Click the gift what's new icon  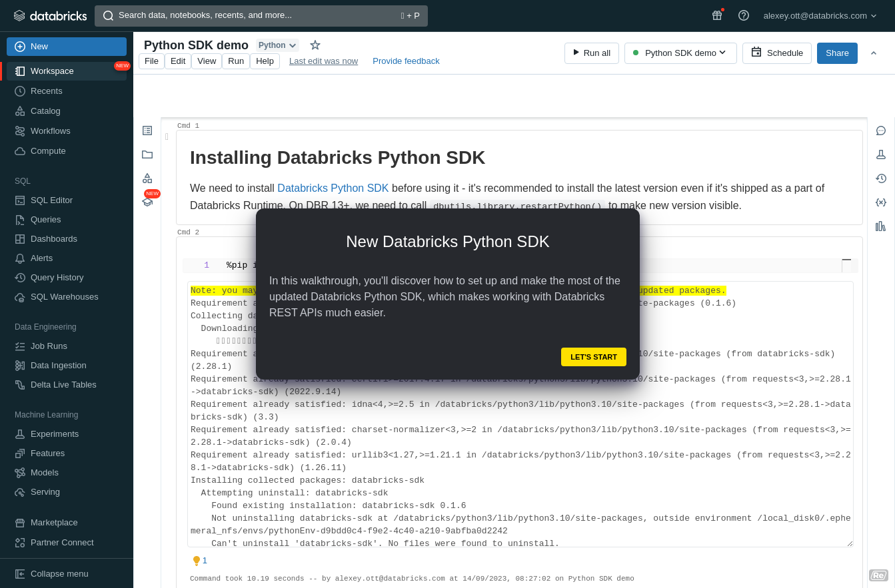point(717,15)
